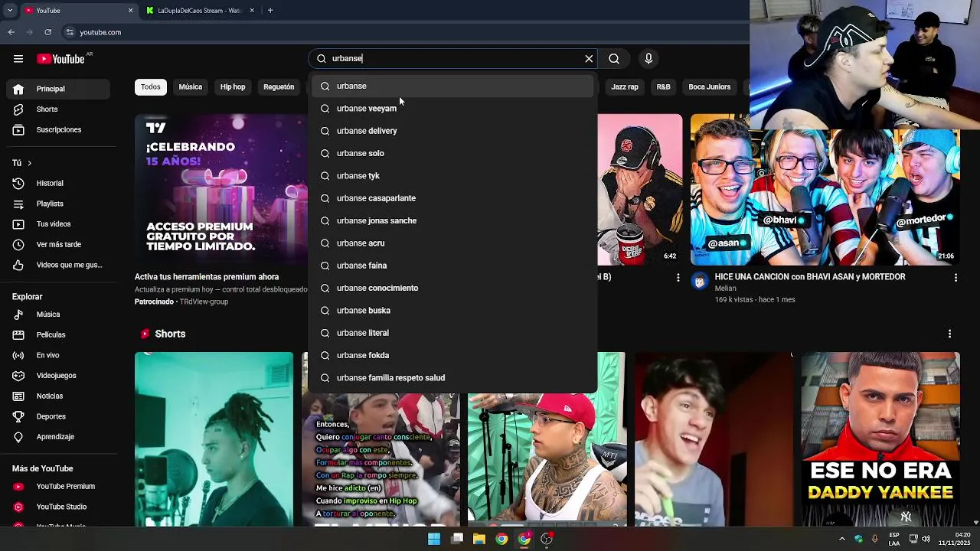
Task: Open the Shorts shelf options menu
Action: tap(949, 334)
